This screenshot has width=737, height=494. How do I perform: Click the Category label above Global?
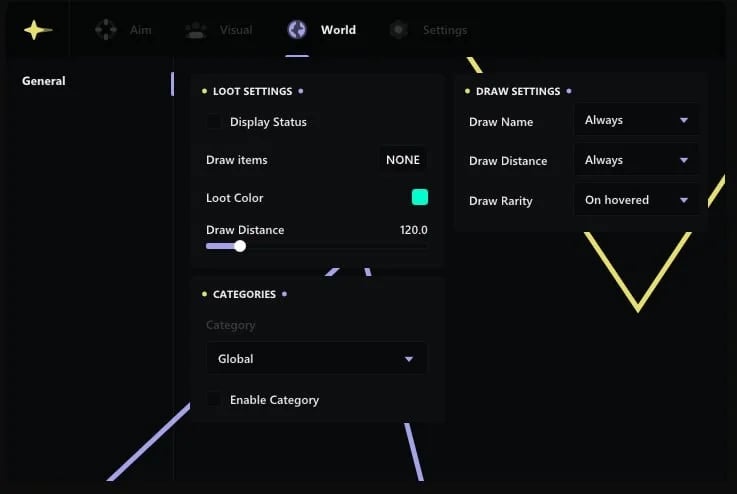[x=230, y=325]
